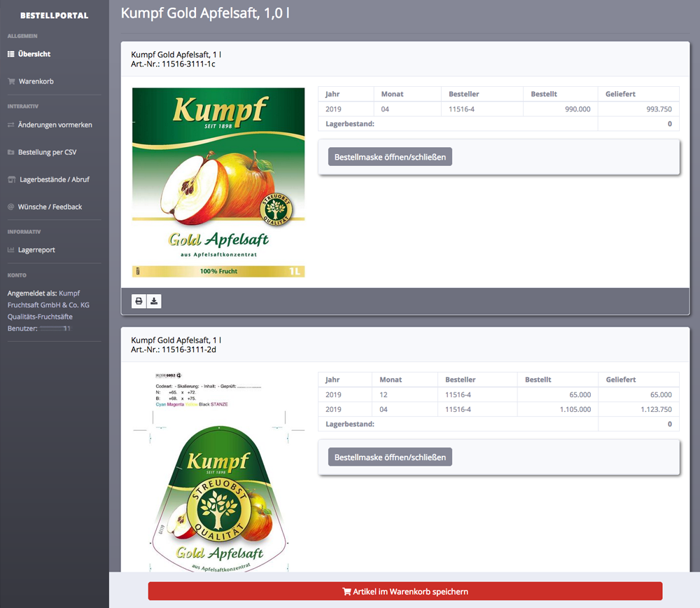Click the Lagerbestände / Abruf store icon
Screen dimensions: 700x608
[x=12, y=179]
